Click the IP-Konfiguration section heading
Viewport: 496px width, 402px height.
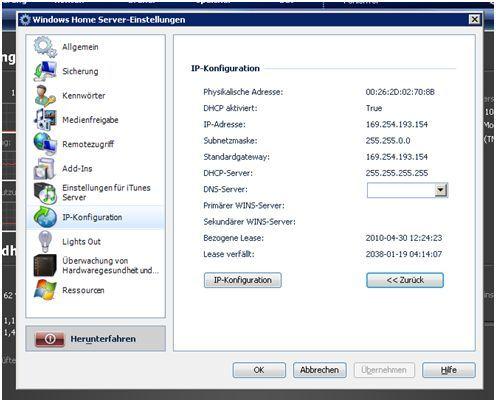click(x=225, y=68)
